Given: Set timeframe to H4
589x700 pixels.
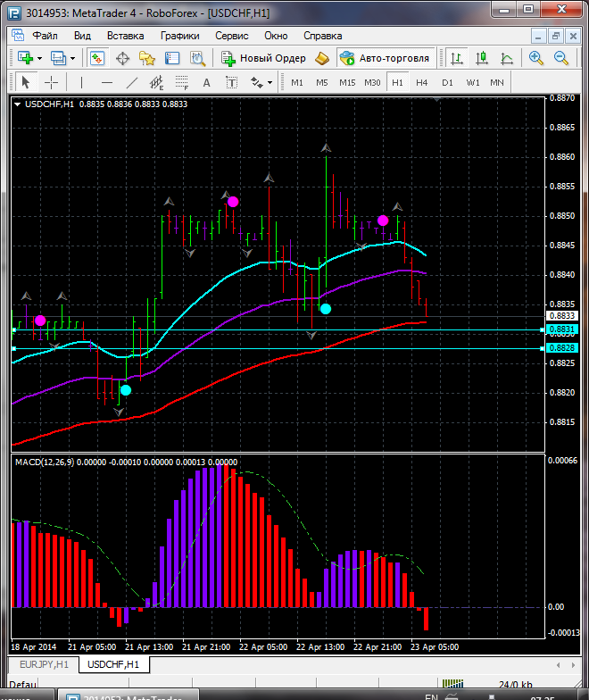Looking at the screenshot, I should point(421,82).
